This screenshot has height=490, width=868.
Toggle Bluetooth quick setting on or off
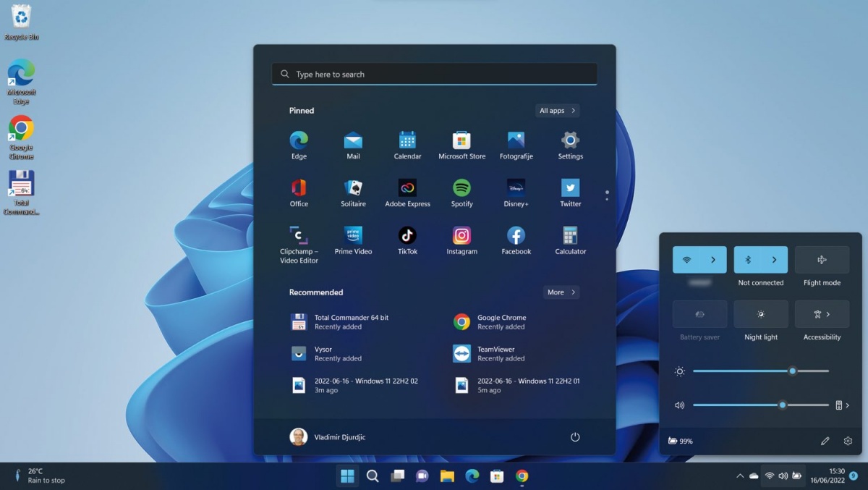pyautogui.click(x=748, y=260)
